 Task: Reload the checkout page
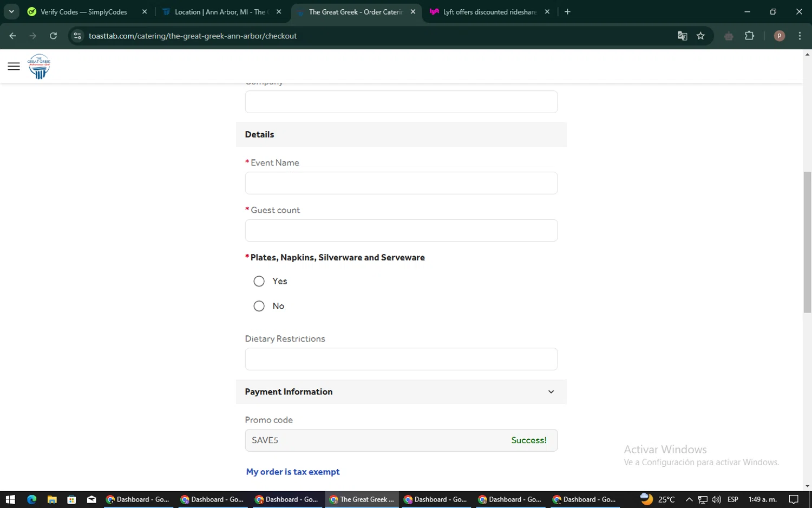tap(53, 36)
